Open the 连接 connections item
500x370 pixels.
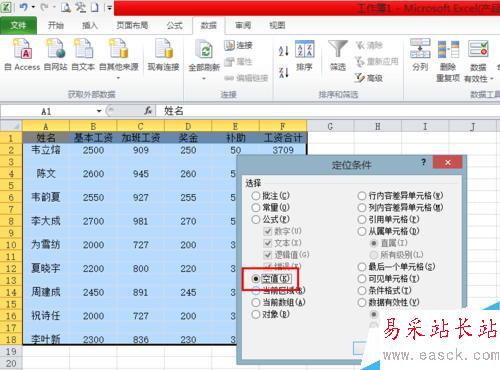(x=238, y=45)
